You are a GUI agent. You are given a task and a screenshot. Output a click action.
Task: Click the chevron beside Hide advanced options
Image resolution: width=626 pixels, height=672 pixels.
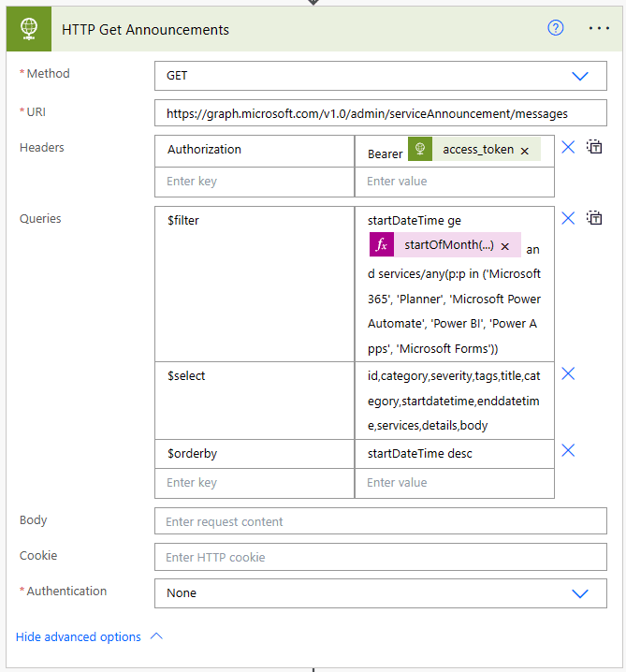coord(156,636)
